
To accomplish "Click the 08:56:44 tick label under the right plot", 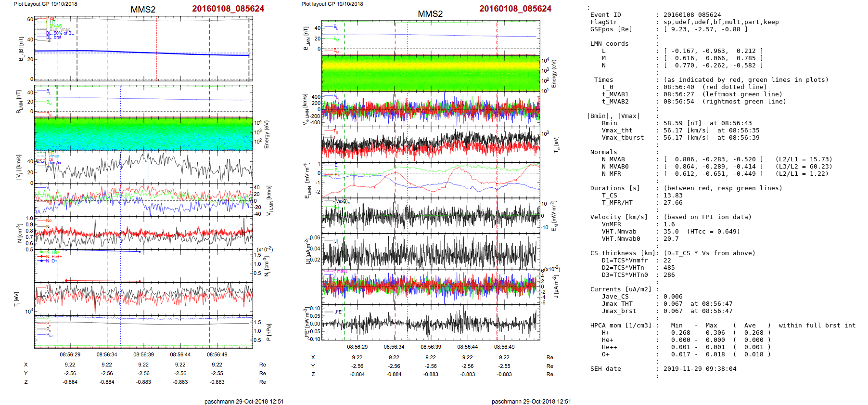I will tap(467, 347).
